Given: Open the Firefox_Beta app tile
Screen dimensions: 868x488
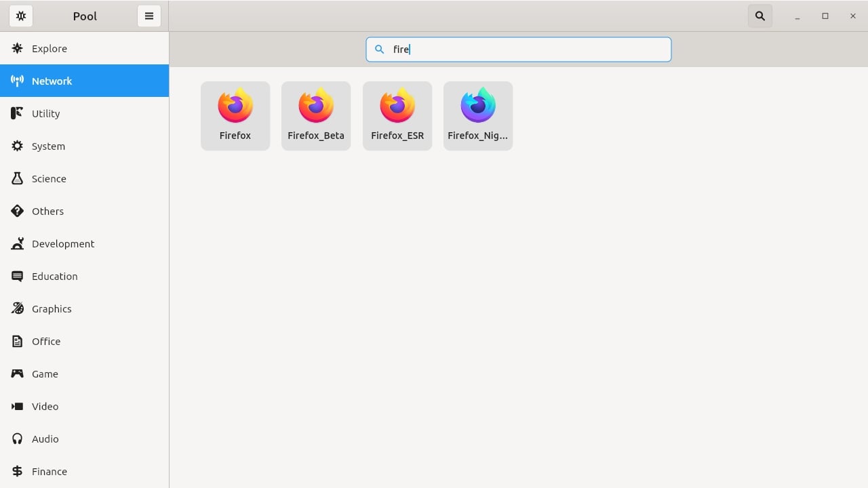Looking at the screenshot, I should pos(316,116).
